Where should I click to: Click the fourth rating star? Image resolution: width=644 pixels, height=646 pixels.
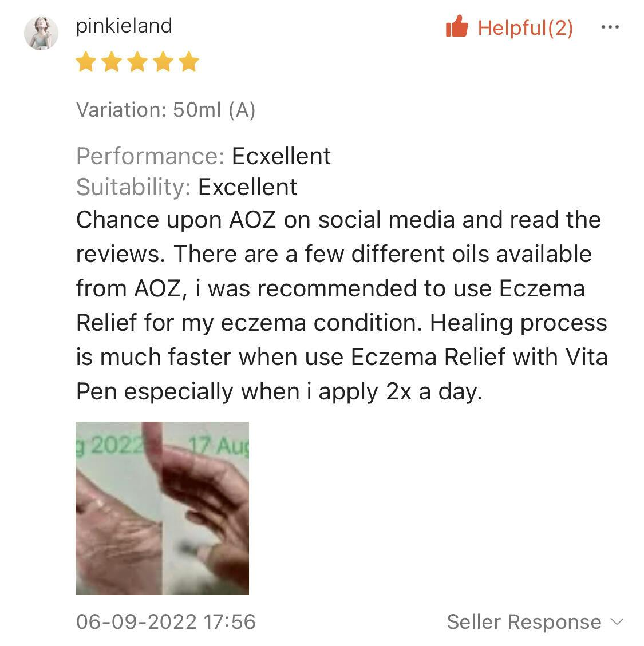(x=163, y=61)
